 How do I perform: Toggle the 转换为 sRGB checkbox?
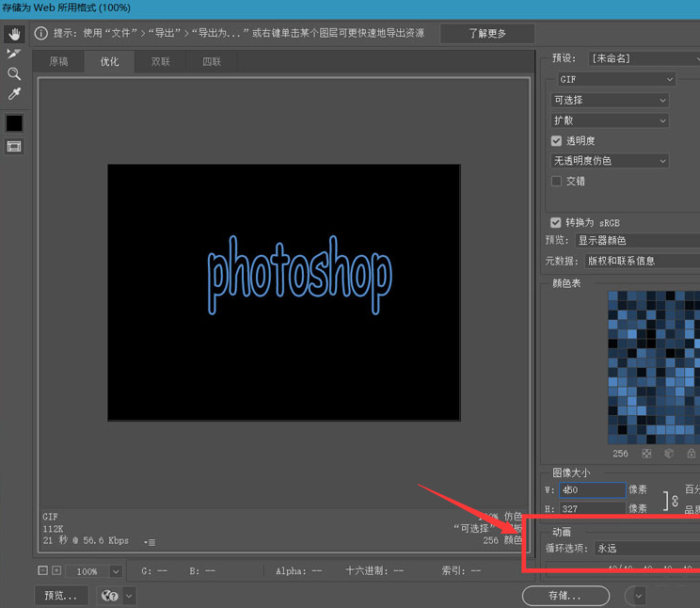click(x=556, y=223)
